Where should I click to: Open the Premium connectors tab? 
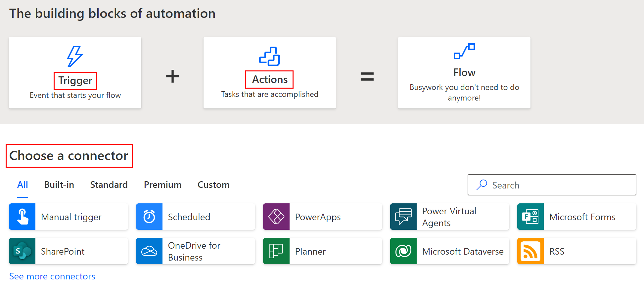pyautogui.click(x=163, y=185)
